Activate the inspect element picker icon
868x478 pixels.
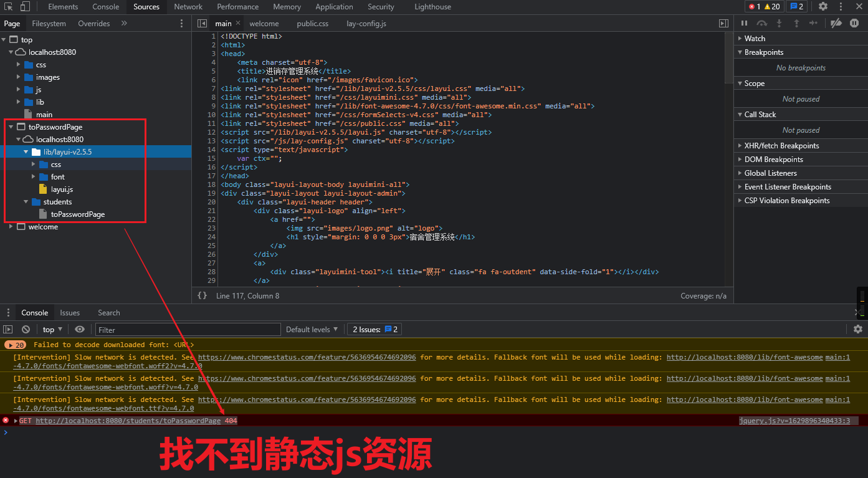[x=9, y=7]
